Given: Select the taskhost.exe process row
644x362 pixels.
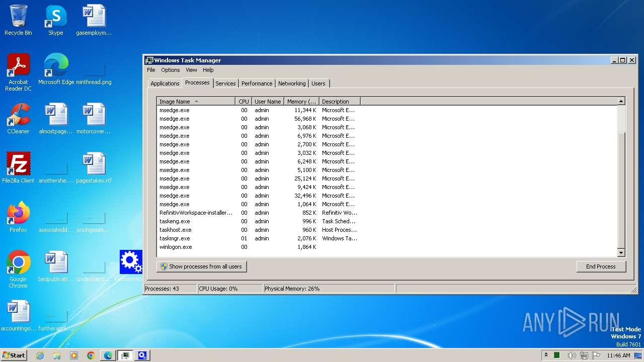Looking at the screenshot, I should 258,230.
